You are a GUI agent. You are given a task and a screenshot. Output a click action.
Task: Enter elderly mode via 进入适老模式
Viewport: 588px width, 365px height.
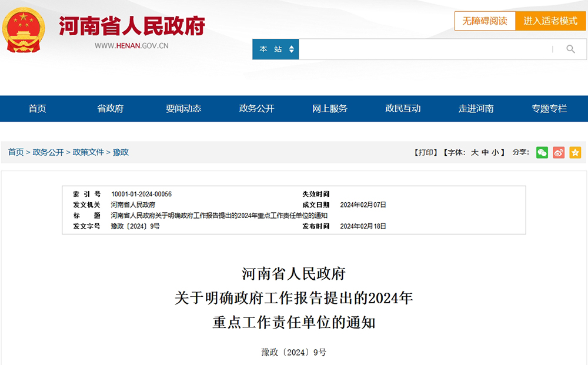tap(551, 21)
